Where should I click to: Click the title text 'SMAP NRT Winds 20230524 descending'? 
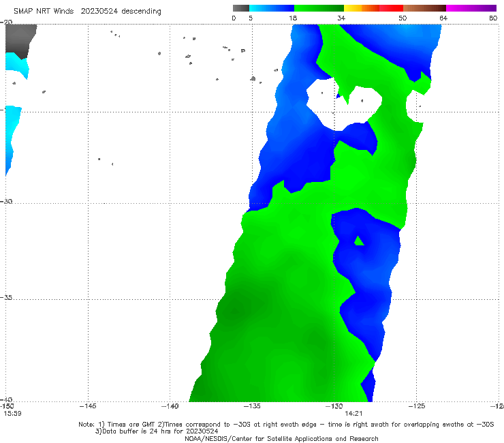point(87,12)
